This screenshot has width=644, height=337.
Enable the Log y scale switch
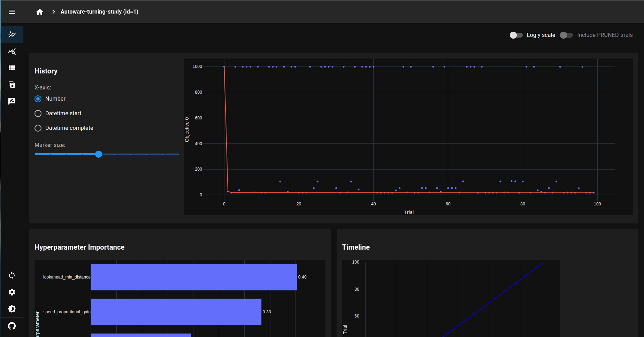pos(516,35)
